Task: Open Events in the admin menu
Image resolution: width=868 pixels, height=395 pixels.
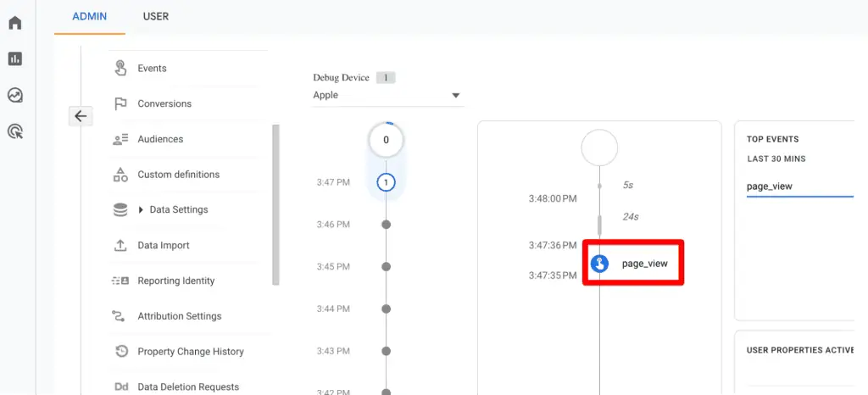Action: [153, 68]
